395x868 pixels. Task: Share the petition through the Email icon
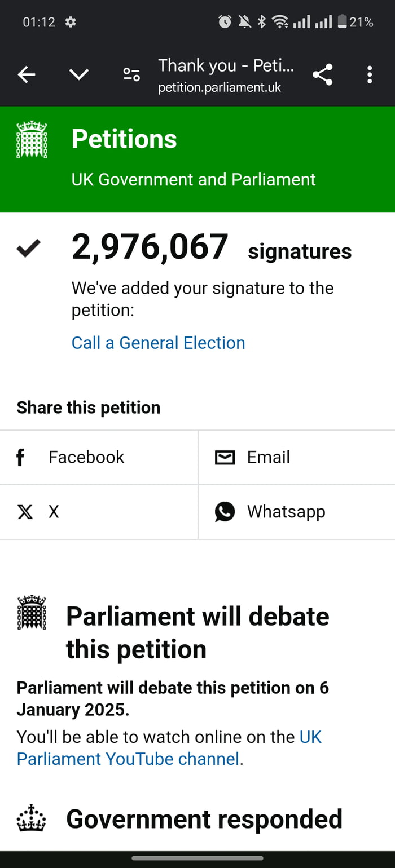(224, 457)
